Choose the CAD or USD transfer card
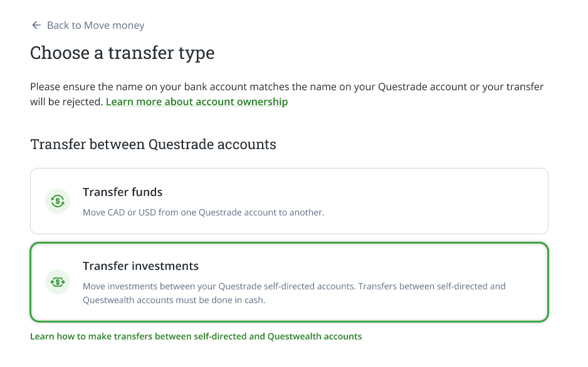The height and width of the screenshot is (367, 588). point(289,200)
